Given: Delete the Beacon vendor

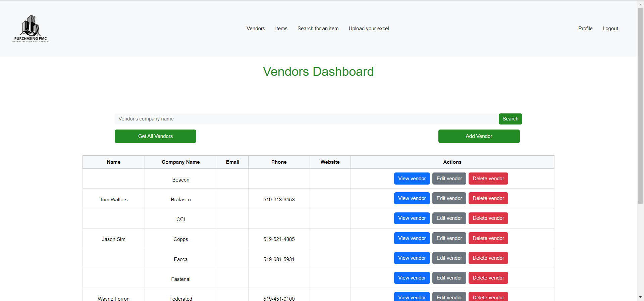Looking at the screenshot, I should pos(488,179).
